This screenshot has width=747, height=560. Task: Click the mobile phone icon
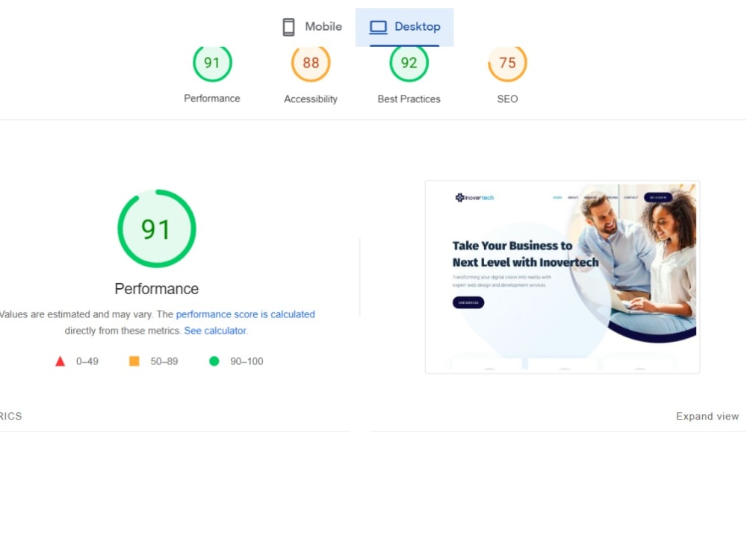coord(288,27)
